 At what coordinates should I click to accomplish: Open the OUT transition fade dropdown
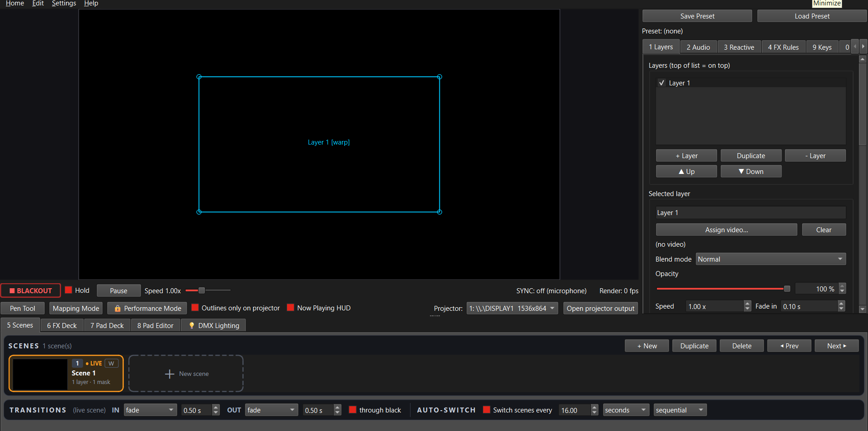click(272, 410)
